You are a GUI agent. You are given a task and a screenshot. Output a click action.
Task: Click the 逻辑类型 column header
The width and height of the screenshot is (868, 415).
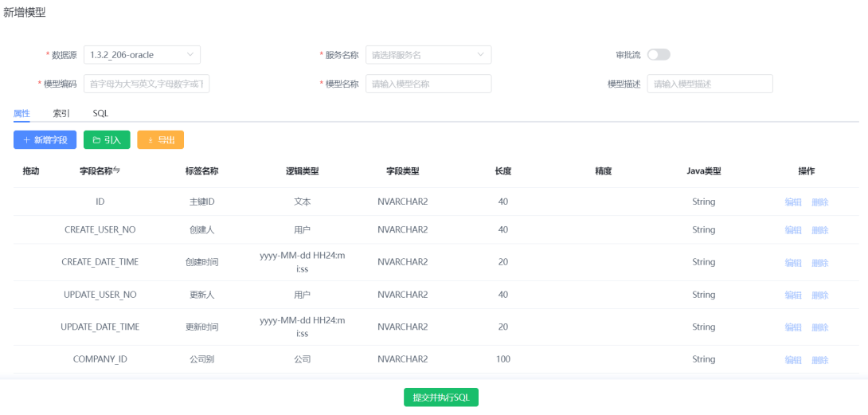coord(303,171)
